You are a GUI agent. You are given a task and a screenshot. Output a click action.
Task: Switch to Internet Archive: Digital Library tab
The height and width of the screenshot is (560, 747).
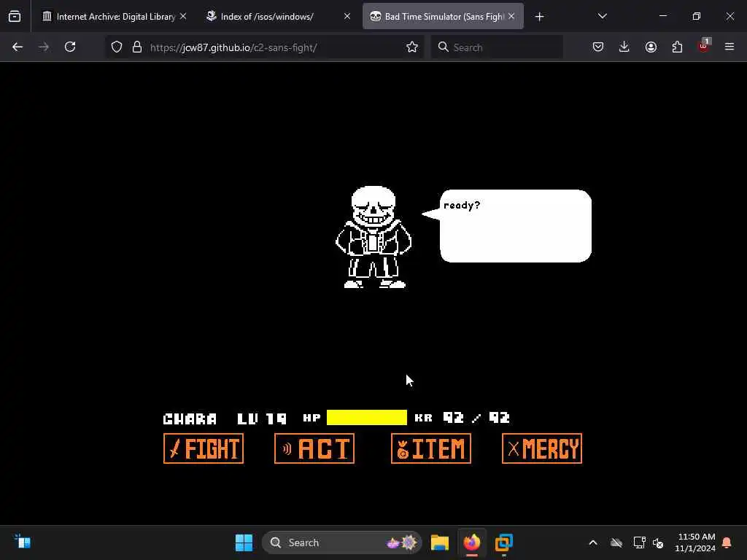pyautogui.click(x=115, y=17)
